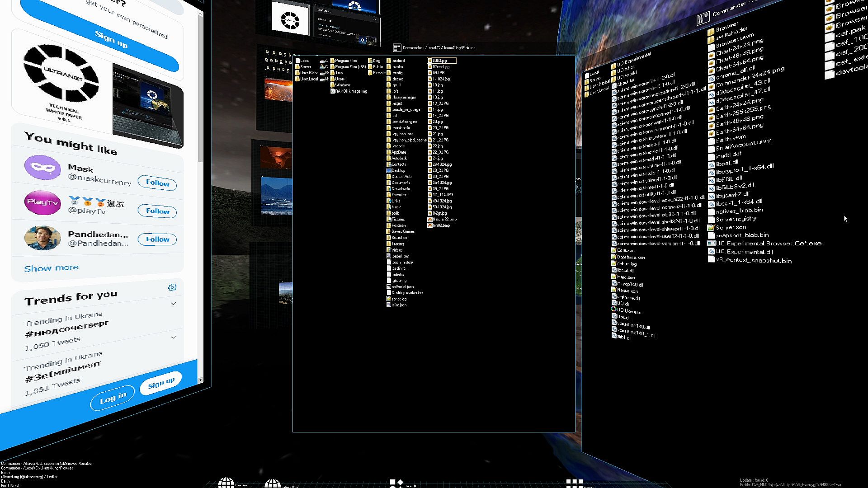This screenshot has width=868, height=488.
Task: Click the lava landscape thumbnail image
Action: 278,89
